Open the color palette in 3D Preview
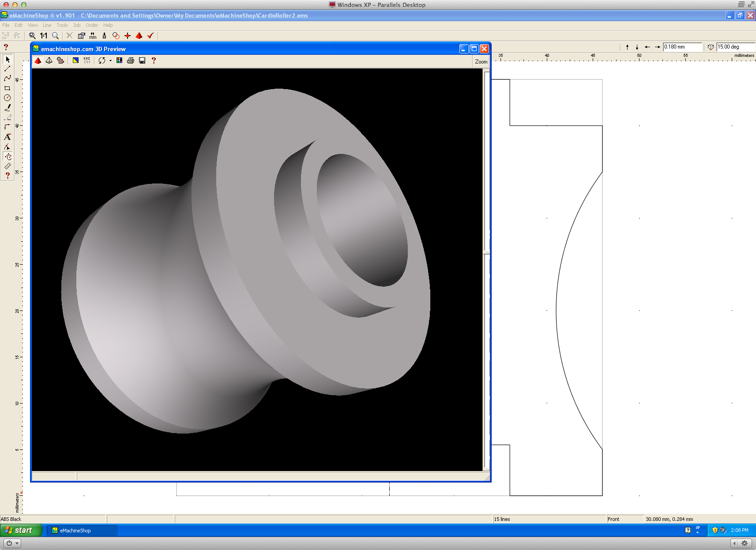Image resolution: width=756 pixels, height=550 pixels. pos(119,61)
